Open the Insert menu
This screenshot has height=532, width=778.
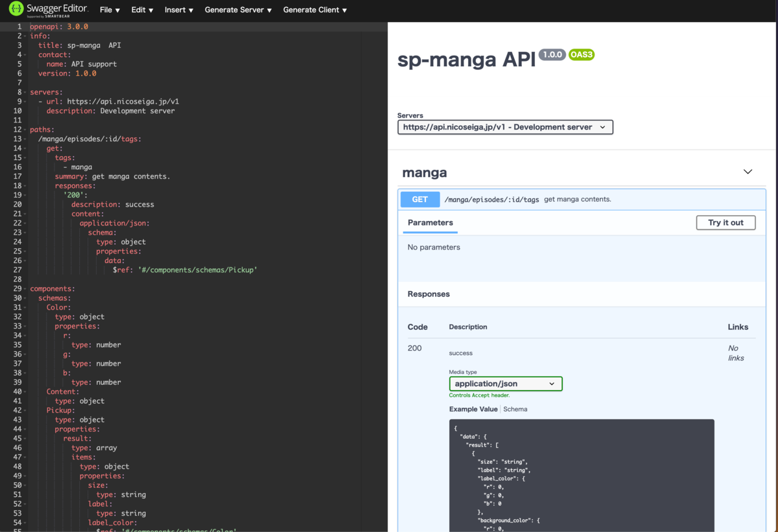click(179, 10)
